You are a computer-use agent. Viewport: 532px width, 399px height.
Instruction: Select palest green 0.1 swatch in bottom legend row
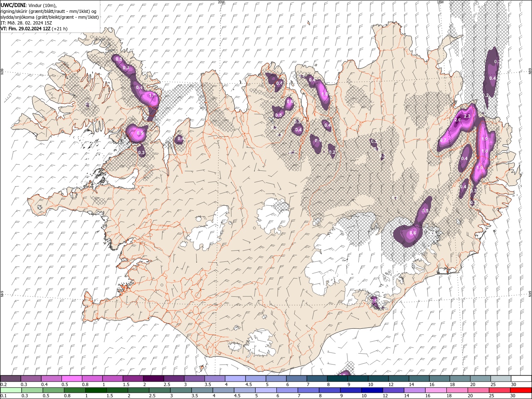coord(10,390)
